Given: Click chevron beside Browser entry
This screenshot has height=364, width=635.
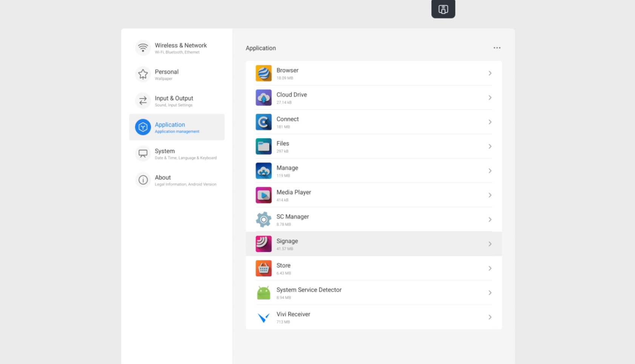Looking at the screenshot, I should [x=490, y=74].
